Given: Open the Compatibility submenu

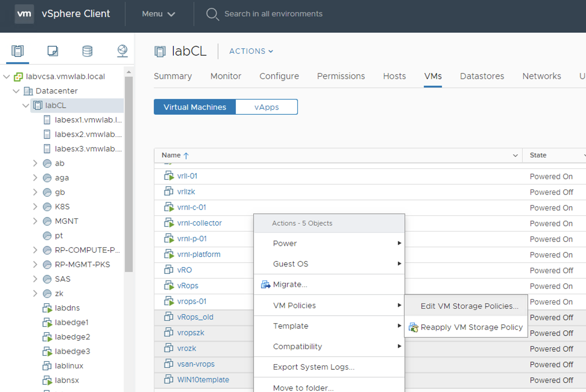Looking at the screenshot, I should point(329,346).
